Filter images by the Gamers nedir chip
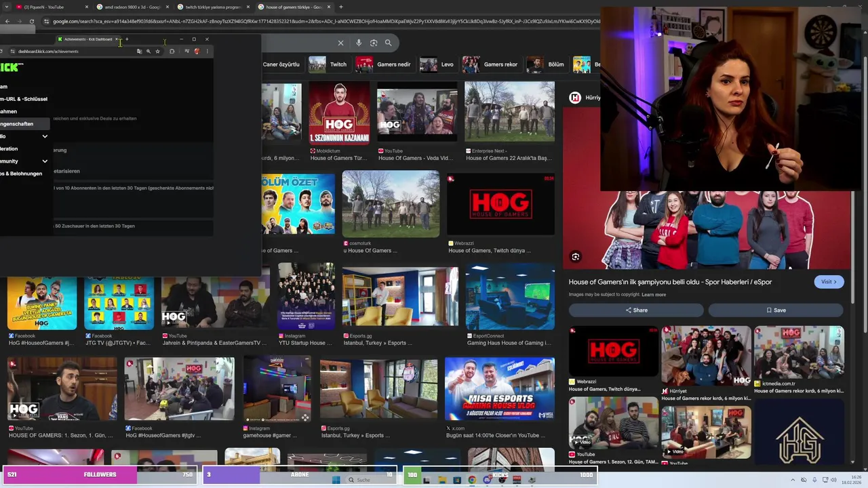The width and height of the screenshot is (868, 488). coord(384,64)
